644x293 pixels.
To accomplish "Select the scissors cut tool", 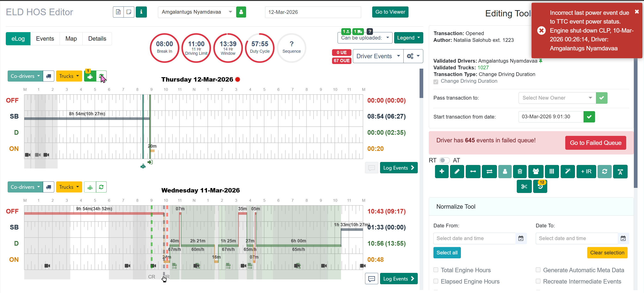I will (524, 186).
